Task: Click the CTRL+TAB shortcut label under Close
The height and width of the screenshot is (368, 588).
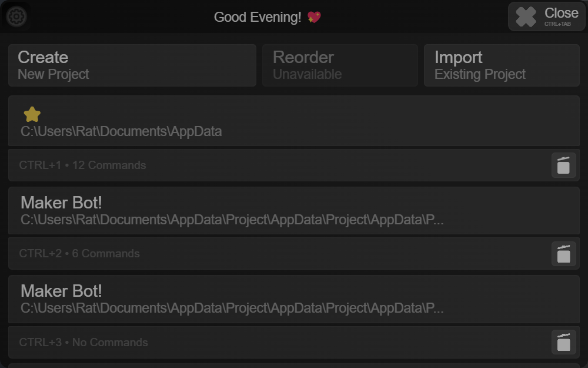Action: click(557, 24)
